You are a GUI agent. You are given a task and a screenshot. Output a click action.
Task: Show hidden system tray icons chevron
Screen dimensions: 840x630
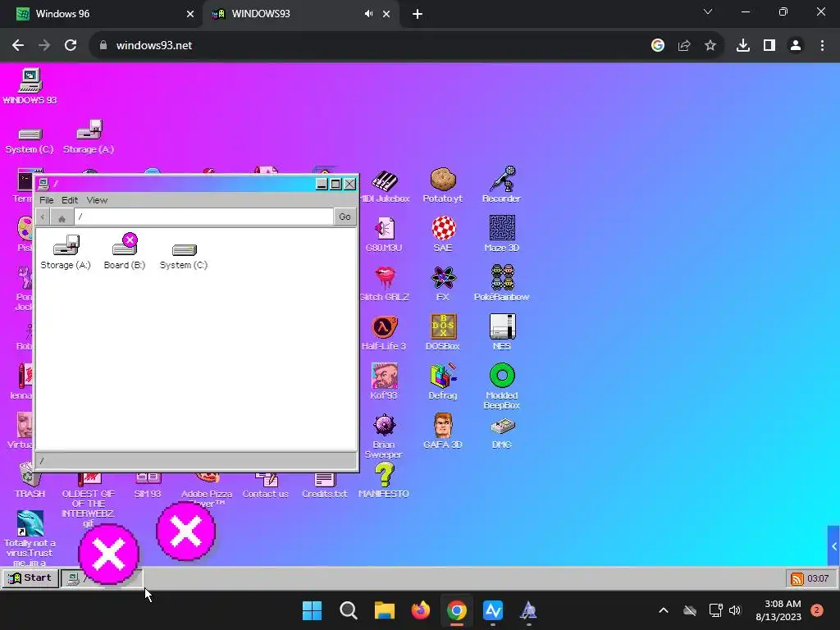click(x=663, y=610)
